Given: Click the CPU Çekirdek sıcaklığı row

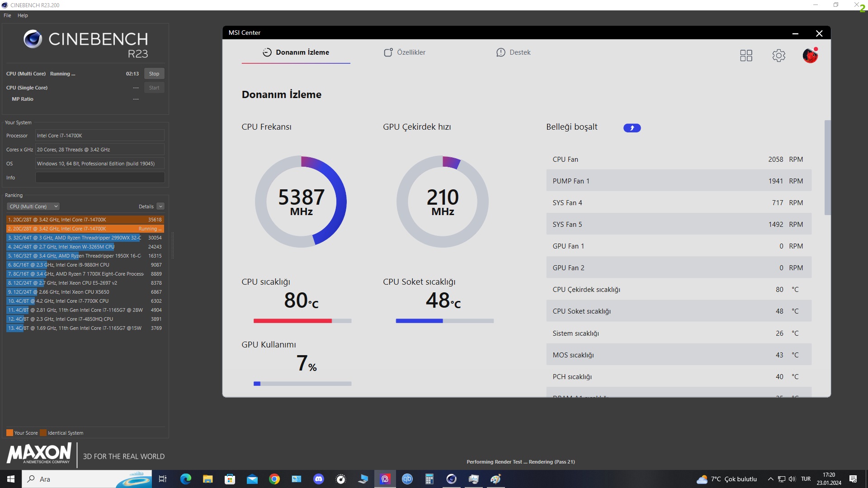Looking at the screenshot, I should pyautogui.click(x=679, y=289).
